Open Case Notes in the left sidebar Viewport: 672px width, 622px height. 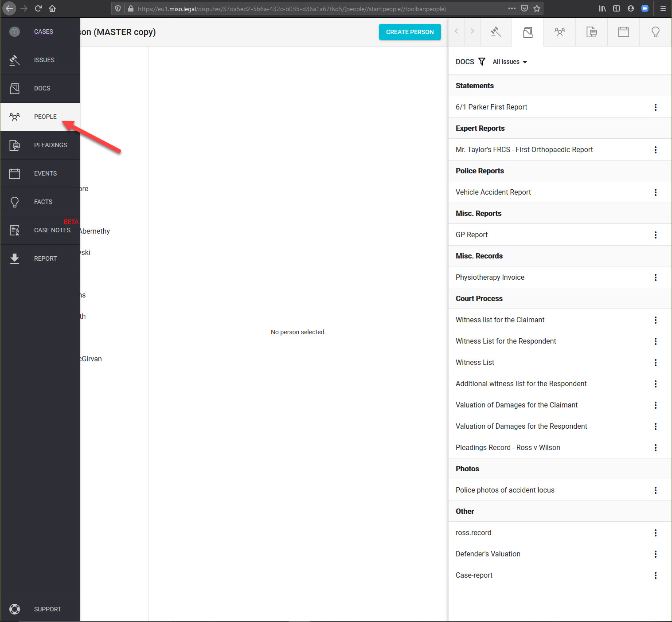pos(52,230)
